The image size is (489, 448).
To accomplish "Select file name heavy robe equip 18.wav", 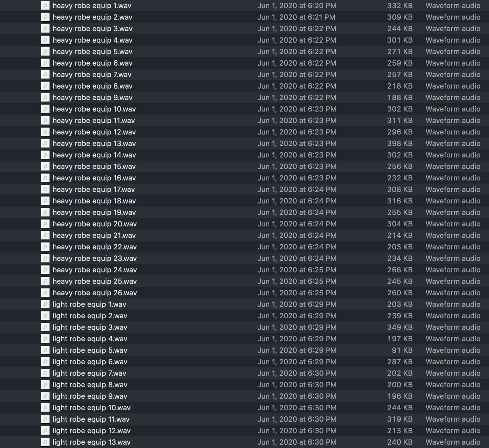I will pyautogui.click(x=94, y=201).
